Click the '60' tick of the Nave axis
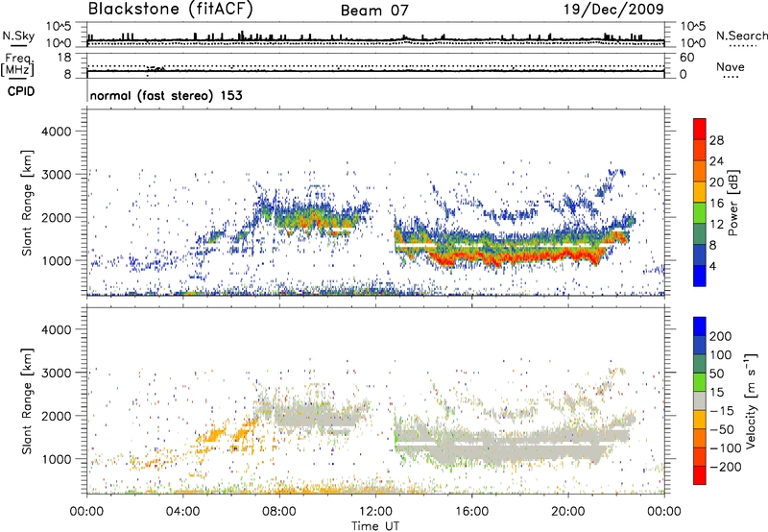The height and width of the screenshot is (532, 768). pyautogui.click(x=686, y=58)
